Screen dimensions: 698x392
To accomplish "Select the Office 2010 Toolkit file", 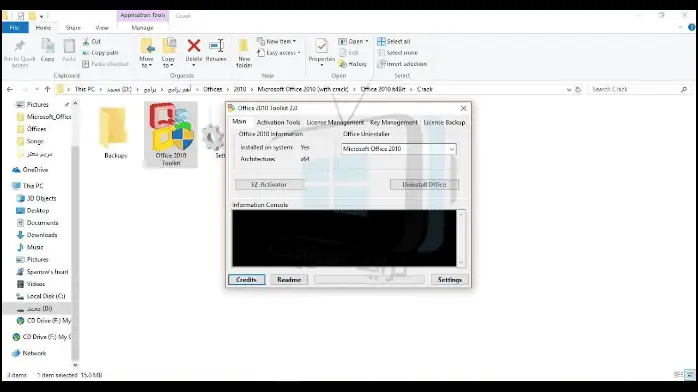I will (170, 134).
